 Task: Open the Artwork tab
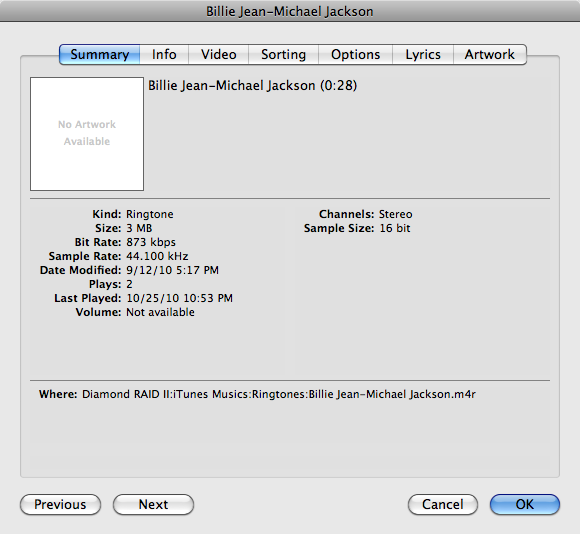[x=490, y=54]
